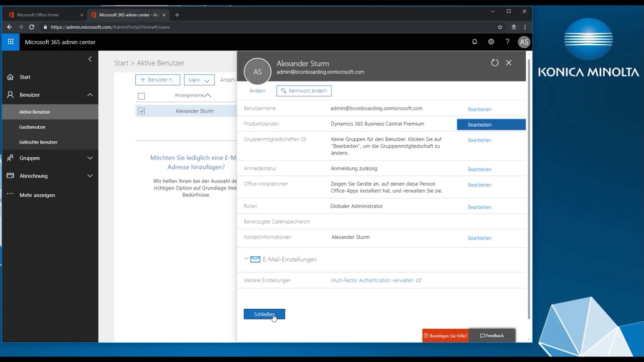Viewport: 644px width, 362px height.
Task: Click Bearbeiten for Gruppenmitgliedschaften
Action: click(479, 140)
